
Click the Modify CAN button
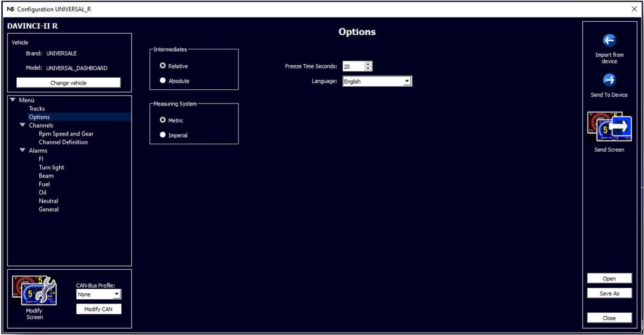click(x=99, y=309)
